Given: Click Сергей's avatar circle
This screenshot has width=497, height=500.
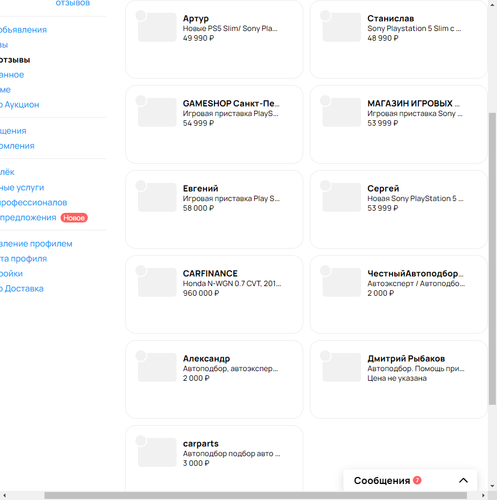Looking at the screenshot, I should point(325,186).
